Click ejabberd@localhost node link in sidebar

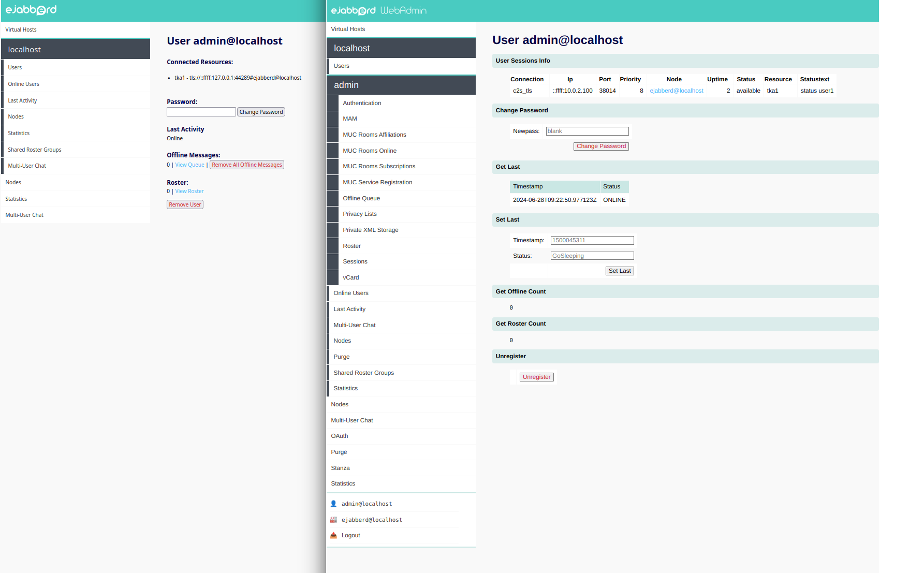(372, 520)
